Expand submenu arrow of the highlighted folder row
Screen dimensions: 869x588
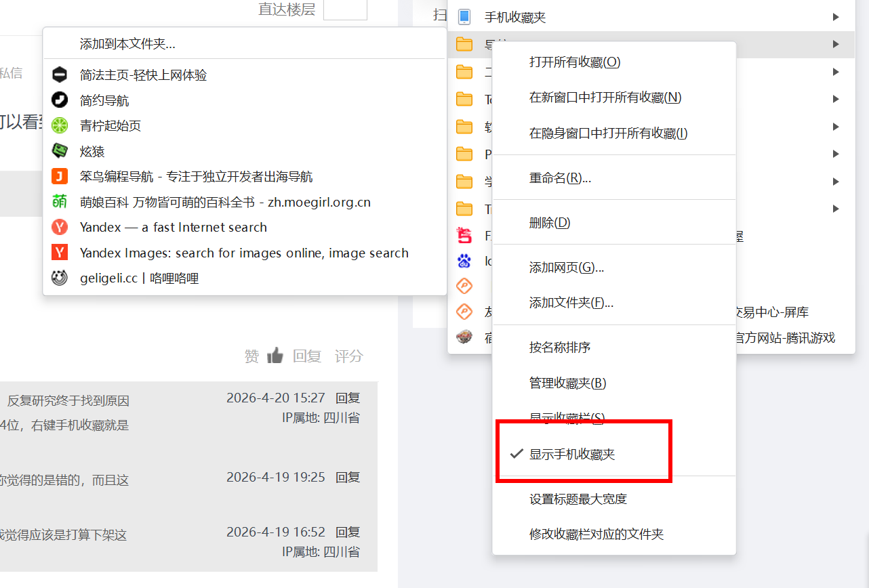836,45
